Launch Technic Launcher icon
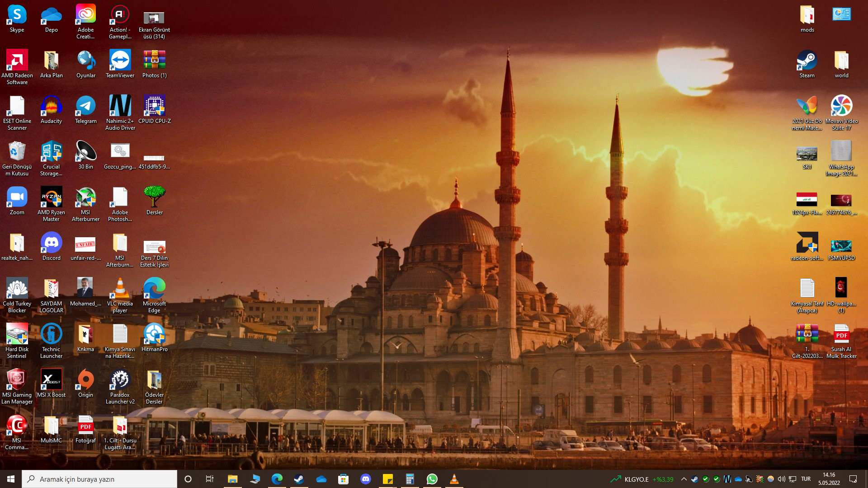Screen dimensions: 868x488 pos(51,341)
